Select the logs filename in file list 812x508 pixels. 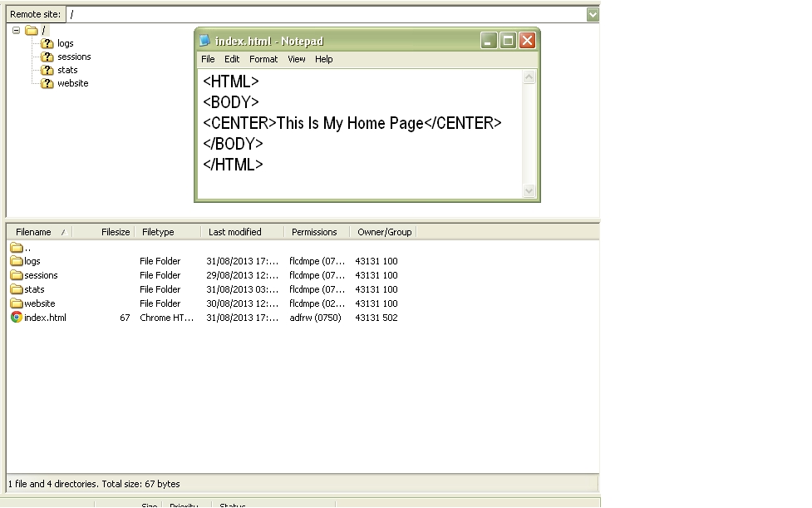pos(32,261)
